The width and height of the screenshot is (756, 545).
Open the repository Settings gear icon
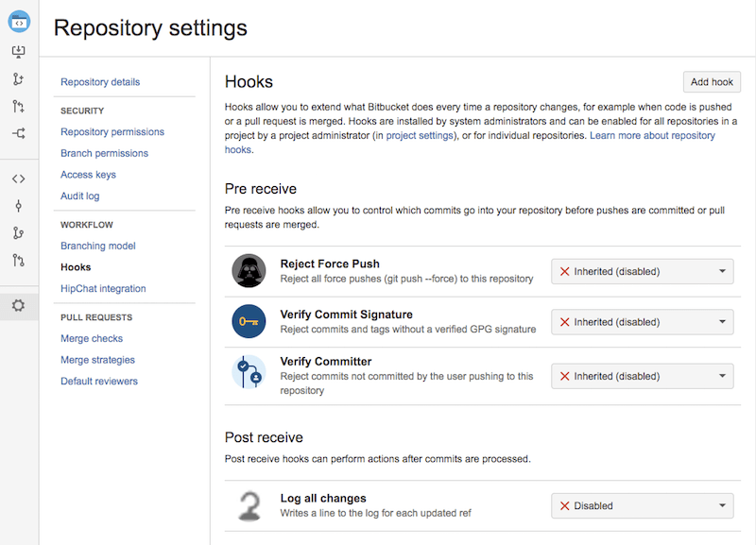pos(20,305)
